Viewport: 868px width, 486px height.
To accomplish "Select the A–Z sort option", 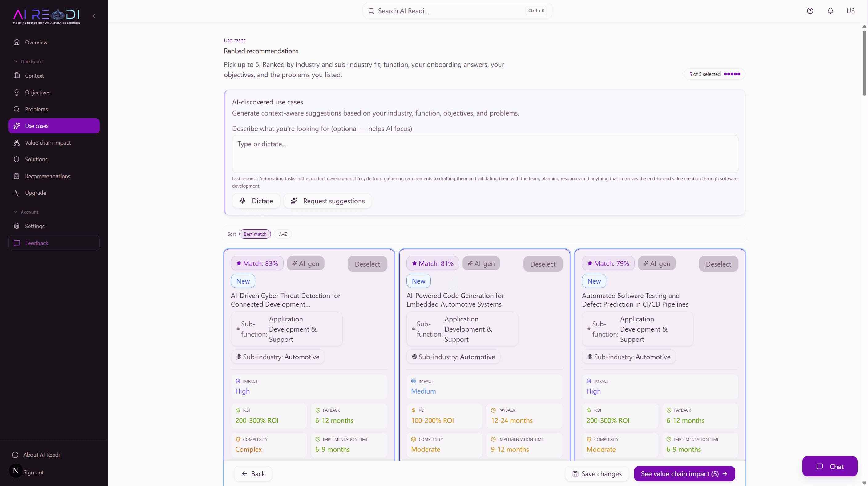I will coord(283,234).
